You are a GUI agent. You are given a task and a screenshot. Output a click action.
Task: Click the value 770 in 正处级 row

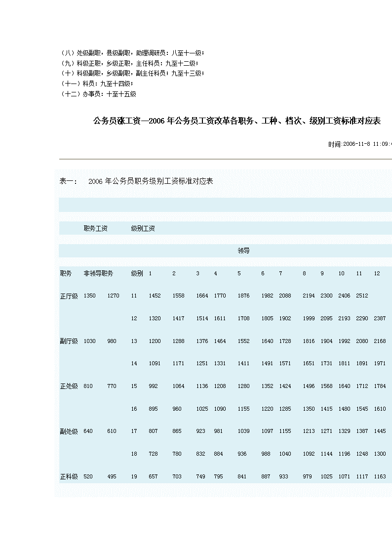pyautogui.click(x=112, y=386)
